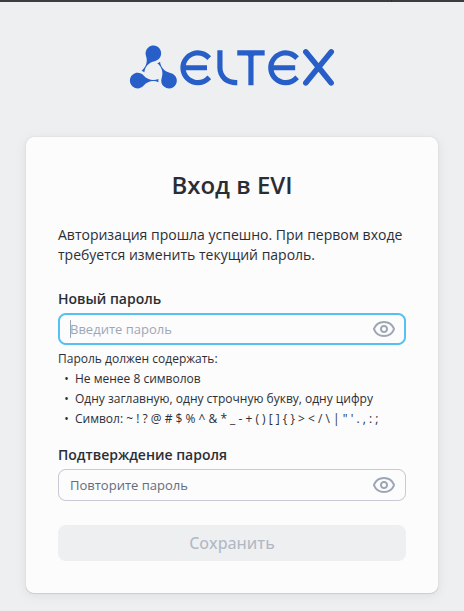The image size is (464, 611).
Task: Click the ELTEX wordmark in the logo
Action: (x=257, y=67)
